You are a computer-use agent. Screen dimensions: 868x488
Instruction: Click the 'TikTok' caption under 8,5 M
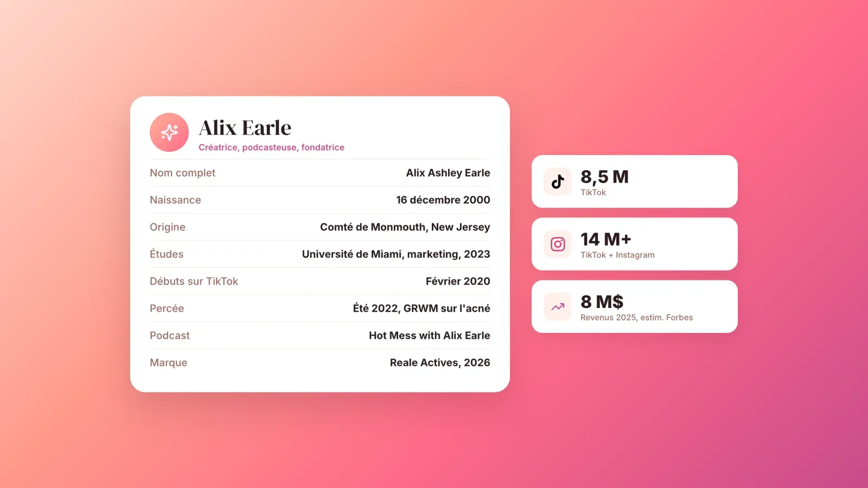click(x=593, y=192)
